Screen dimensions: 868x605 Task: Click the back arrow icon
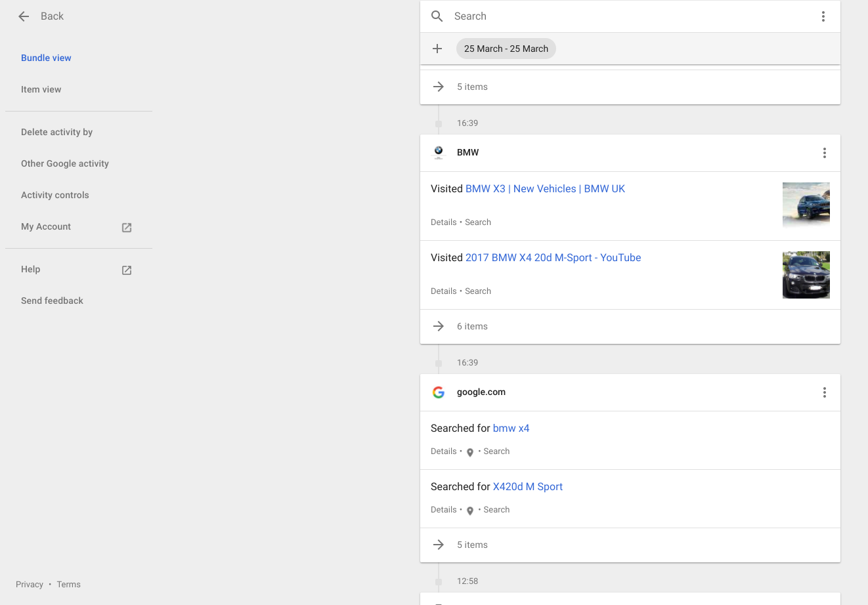(24, 16)
